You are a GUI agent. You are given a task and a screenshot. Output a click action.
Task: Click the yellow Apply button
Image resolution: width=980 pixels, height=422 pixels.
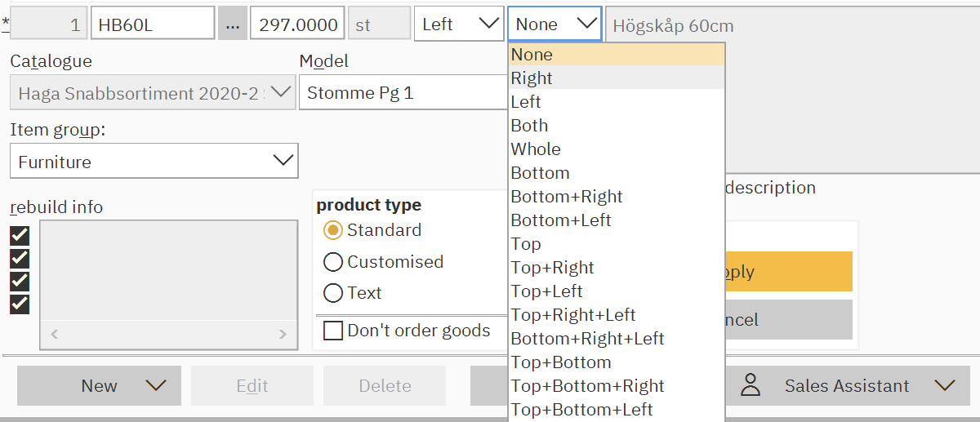point(788,272)
